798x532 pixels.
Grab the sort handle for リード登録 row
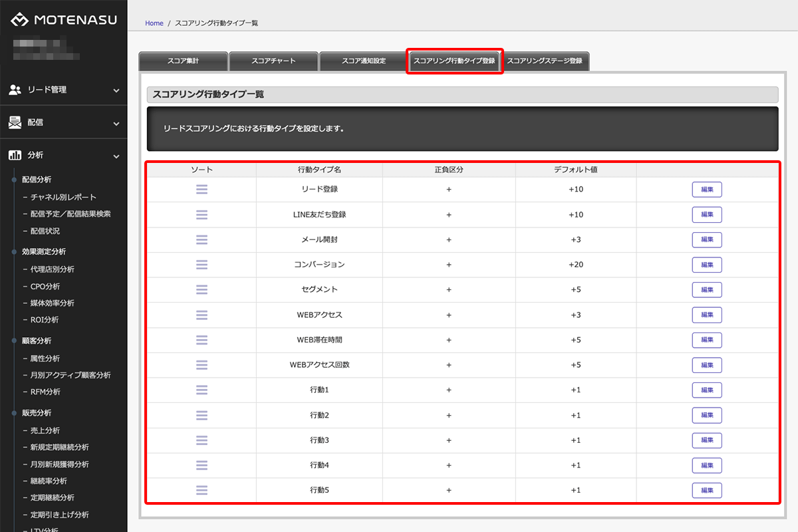click(201, 190)
